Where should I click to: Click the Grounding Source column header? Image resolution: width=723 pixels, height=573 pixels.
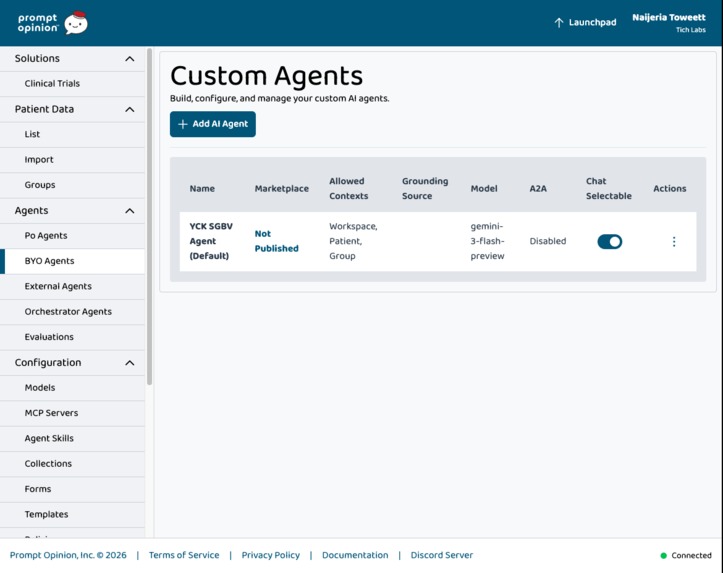(x=425, y=189)
